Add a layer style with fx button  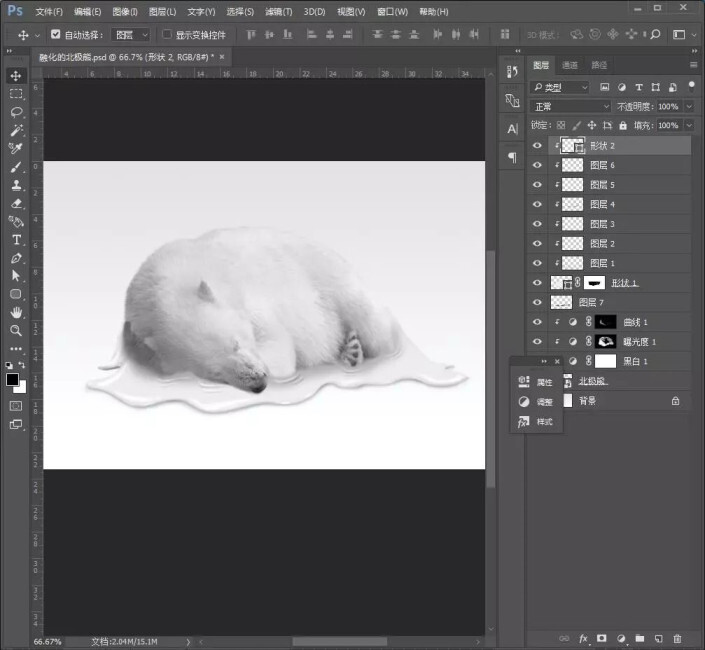click(x=582, y=637)
